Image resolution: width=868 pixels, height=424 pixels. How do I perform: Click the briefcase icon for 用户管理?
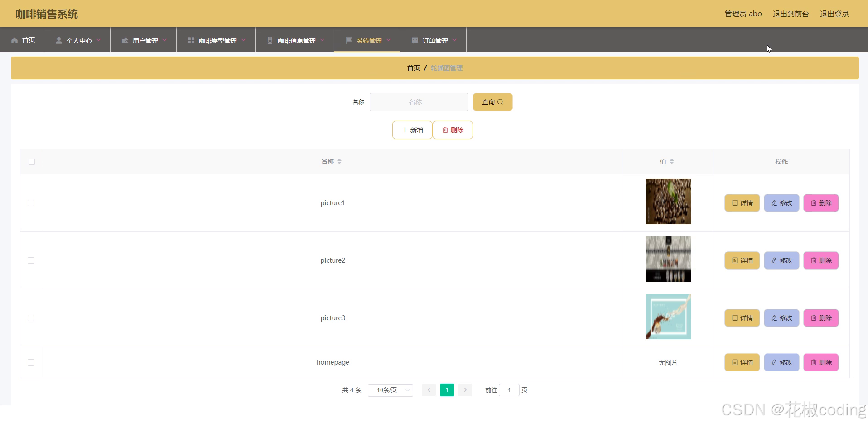tap(125, 40)
